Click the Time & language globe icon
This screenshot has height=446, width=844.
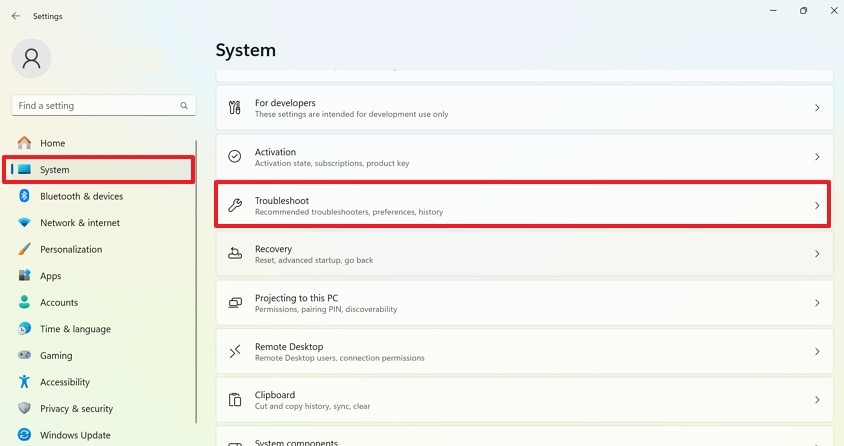click(24, 329)
